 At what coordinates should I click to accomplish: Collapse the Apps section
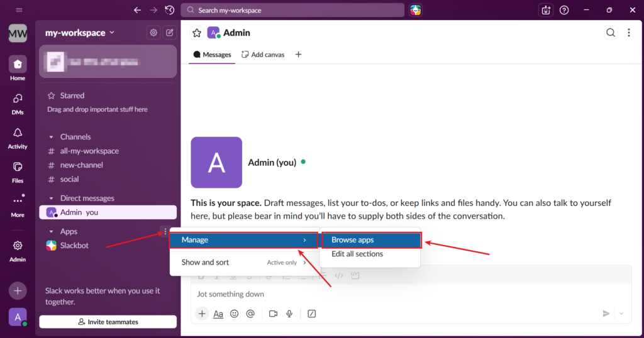tap(52, 232)
